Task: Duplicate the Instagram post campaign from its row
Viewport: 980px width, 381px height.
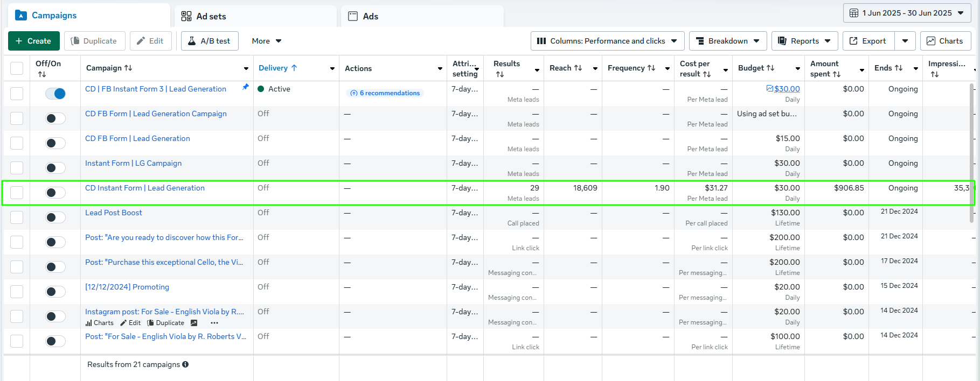Action: (166, 323)
